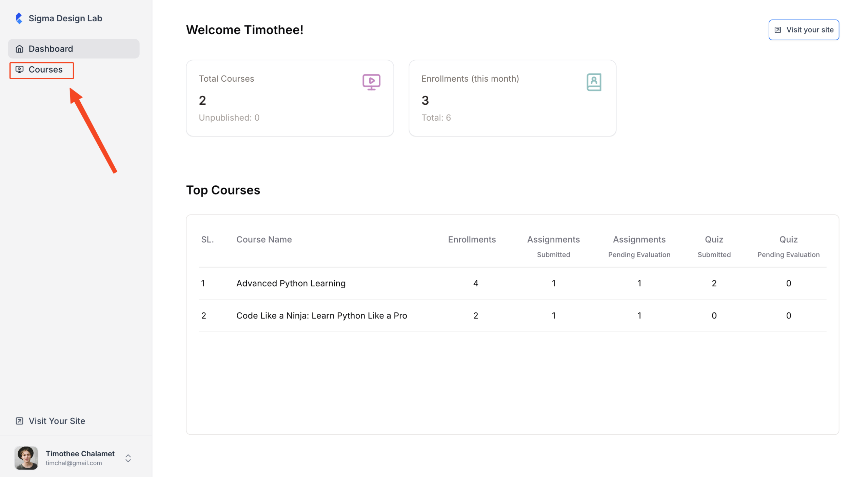Click Timothee Chalamet's avatar photo
This screenshot has height=477, width=868.
[26, 458]
